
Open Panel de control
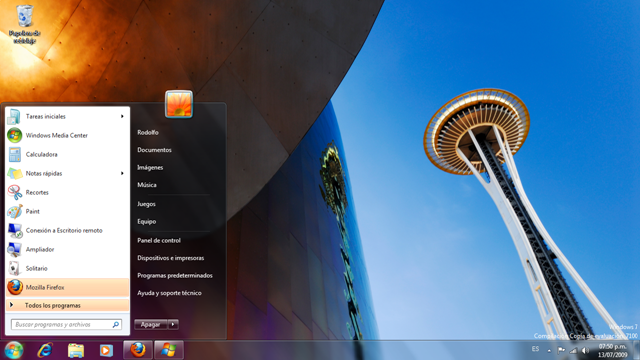(159, 240)
